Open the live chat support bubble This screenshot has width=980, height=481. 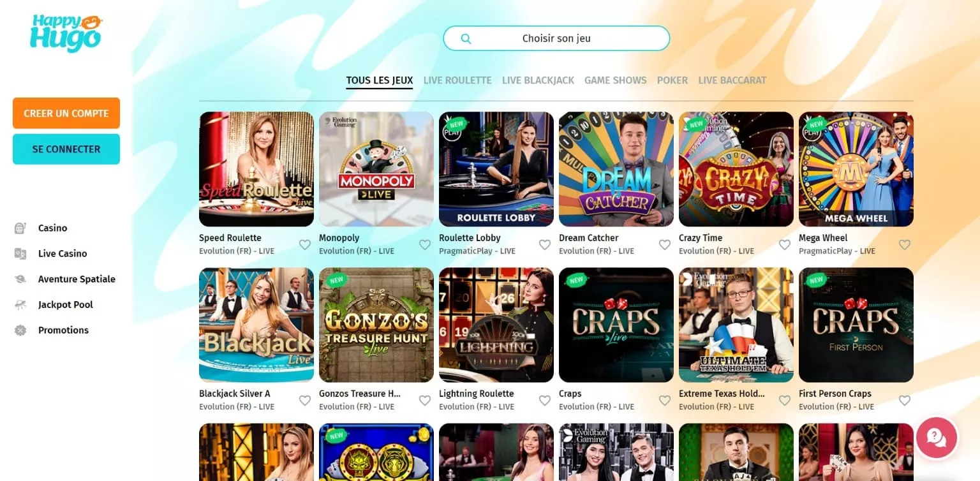pyautogui.click(x=936, y=438)
